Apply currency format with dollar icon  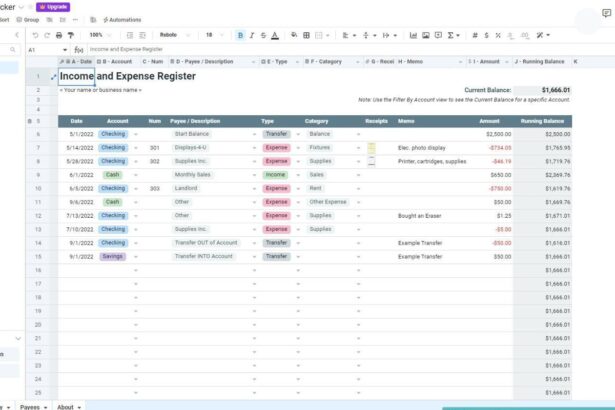click(486, 35)
